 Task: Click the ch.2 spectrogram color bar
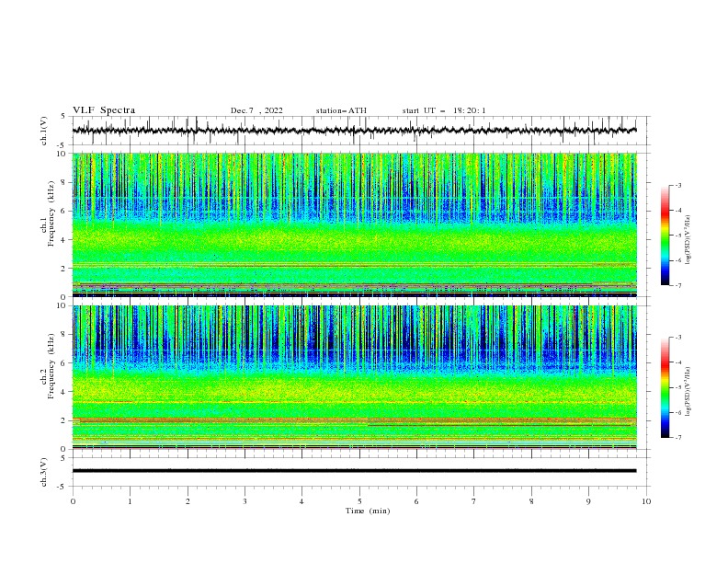(665, 387)
